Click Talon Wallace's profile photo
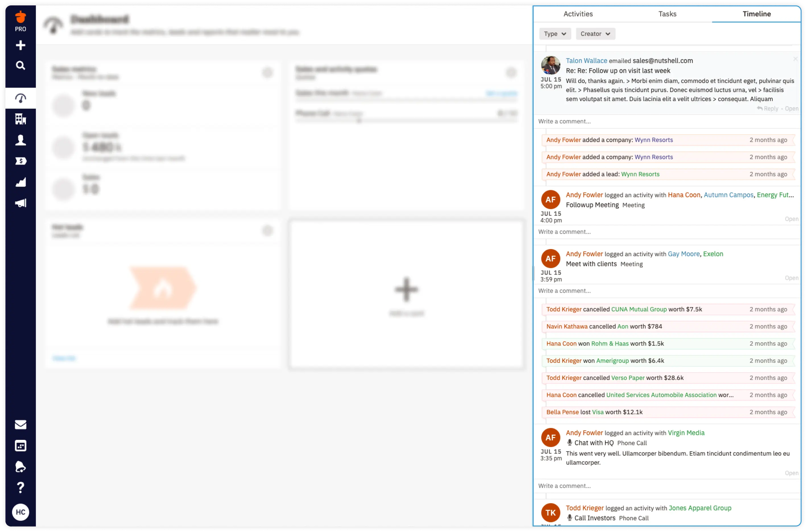807x532 pixels. coord(550,65)
